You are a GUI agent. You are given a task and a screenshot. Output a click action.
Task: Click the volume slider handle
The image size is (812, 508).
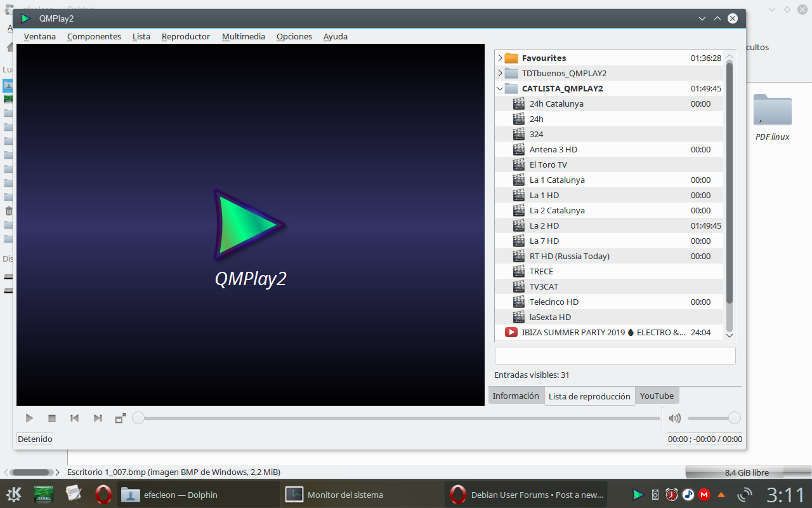(x=734, y=418)
